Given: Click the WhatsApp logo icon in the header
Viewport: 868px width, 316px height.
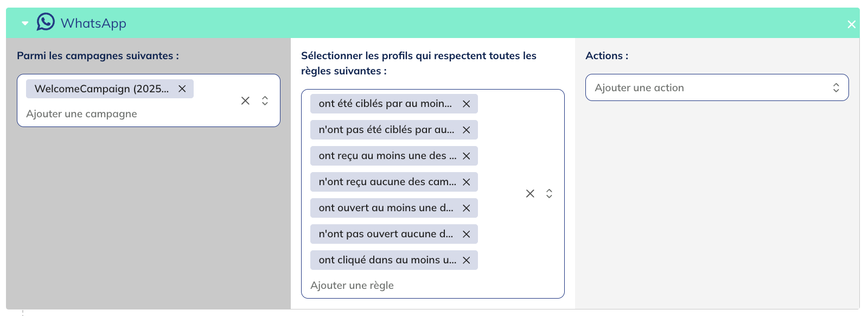Looking at the screenshot, I should pyautogui.click(x=46, y=22).
